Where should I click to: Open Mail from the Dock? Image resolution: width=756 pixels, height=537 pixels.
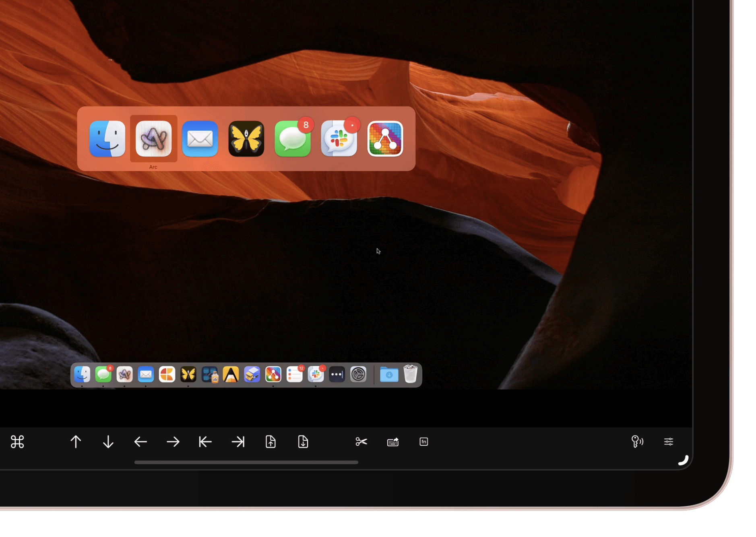tap(146, 374)
